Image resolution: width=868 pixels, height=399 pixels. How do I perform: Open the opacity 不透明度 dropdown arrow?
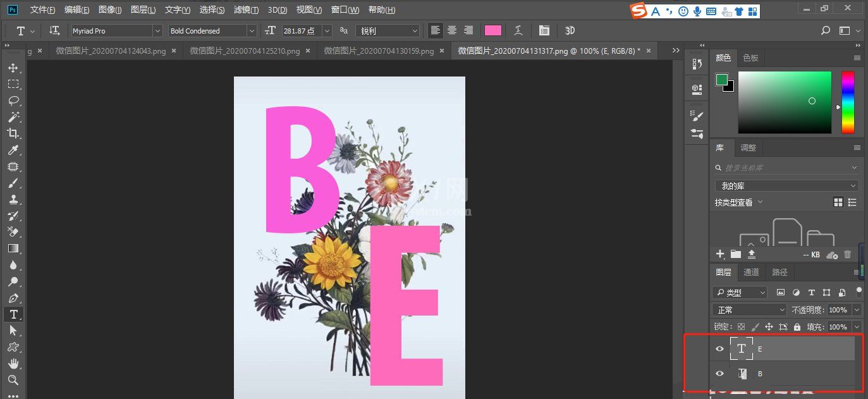[x=857, y=310]
